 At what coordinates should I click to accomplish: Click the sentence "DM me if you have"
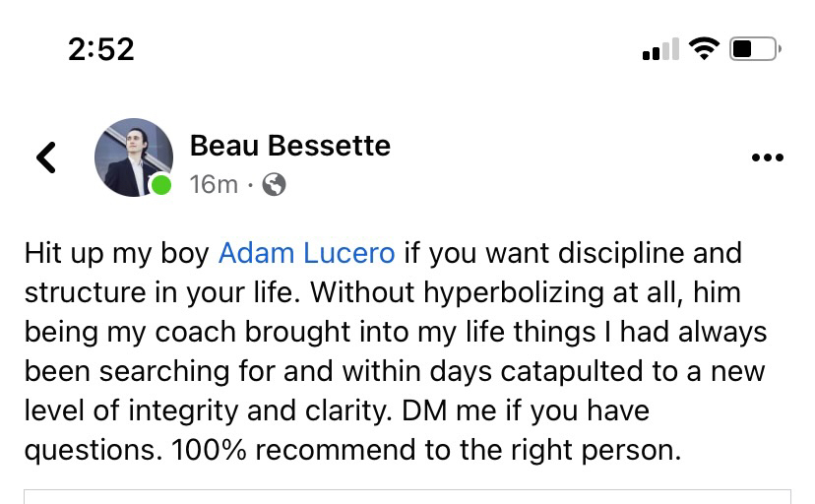click(x=531, y=411)
